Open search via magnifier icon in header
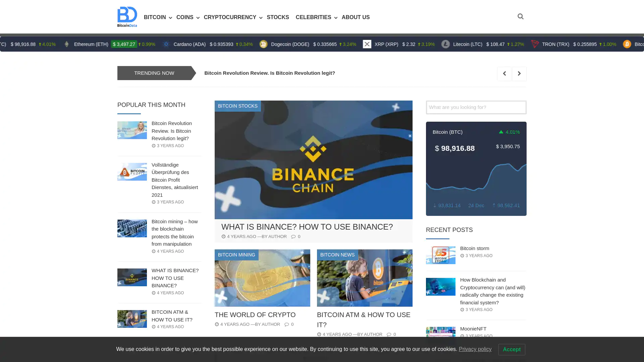 [520, 16]
